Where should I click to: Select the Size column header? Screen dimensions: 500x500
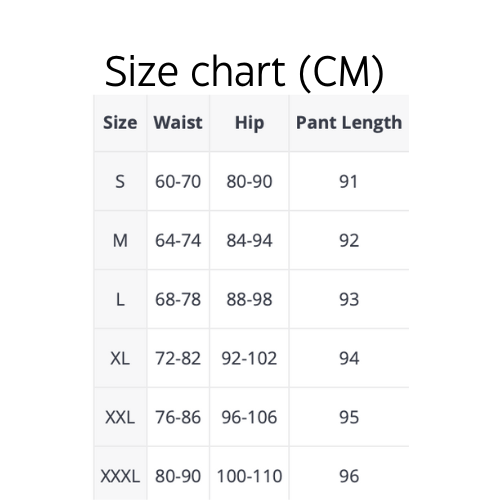click(x=120, y=122)
